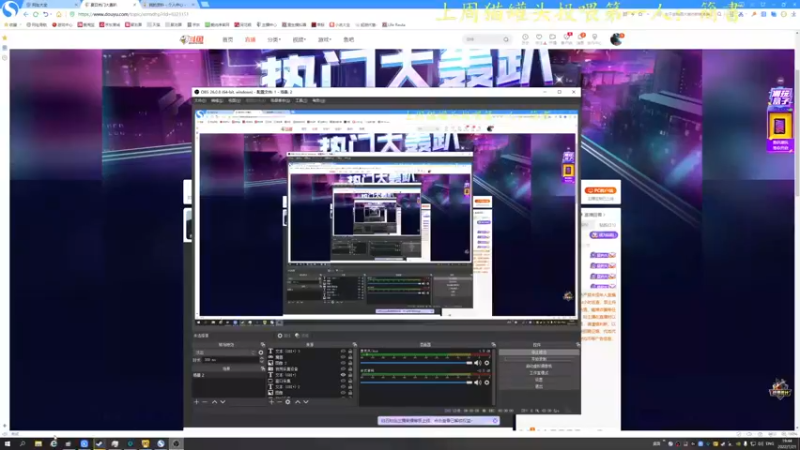Open the 鱼吧 item in Douyu navigation
Viewport: 800px width, 450px height.
tap(348, 39)
